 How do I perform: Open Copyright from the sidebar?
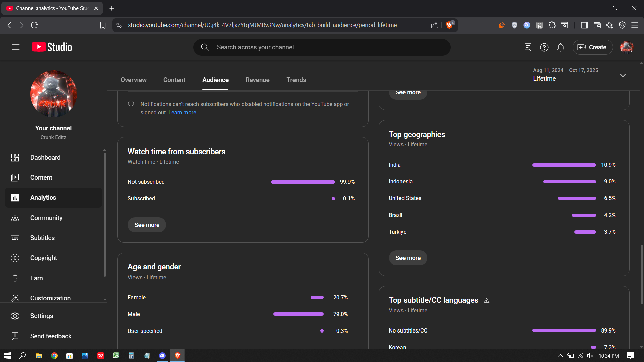[43, 258]
